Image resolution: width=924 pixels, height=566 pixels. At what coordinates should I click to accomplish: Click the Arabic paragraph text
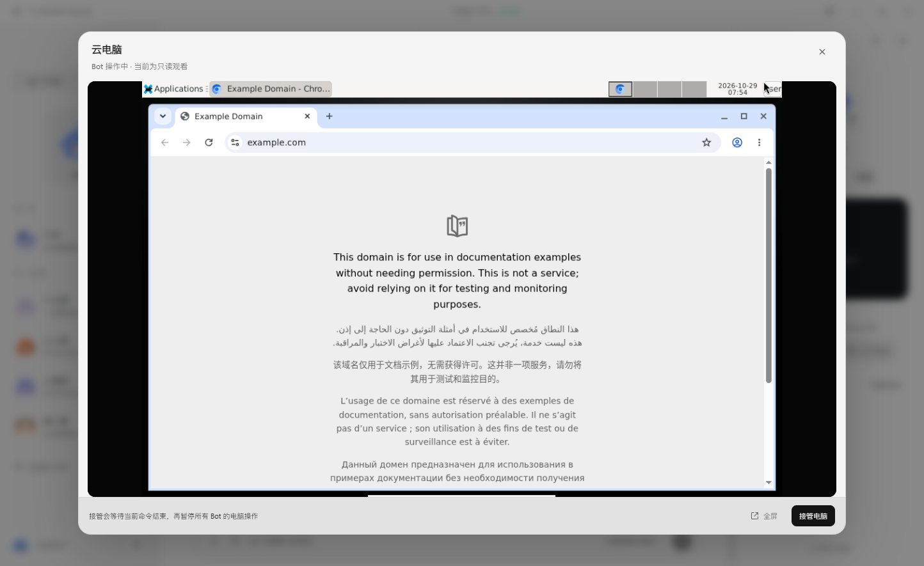click(458, 336)
